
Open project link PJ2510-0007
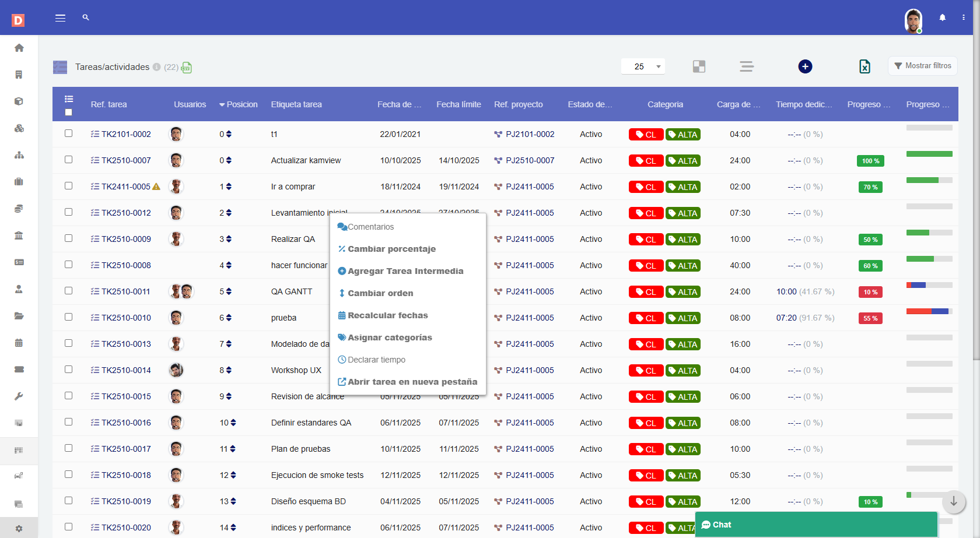point(528,160)
